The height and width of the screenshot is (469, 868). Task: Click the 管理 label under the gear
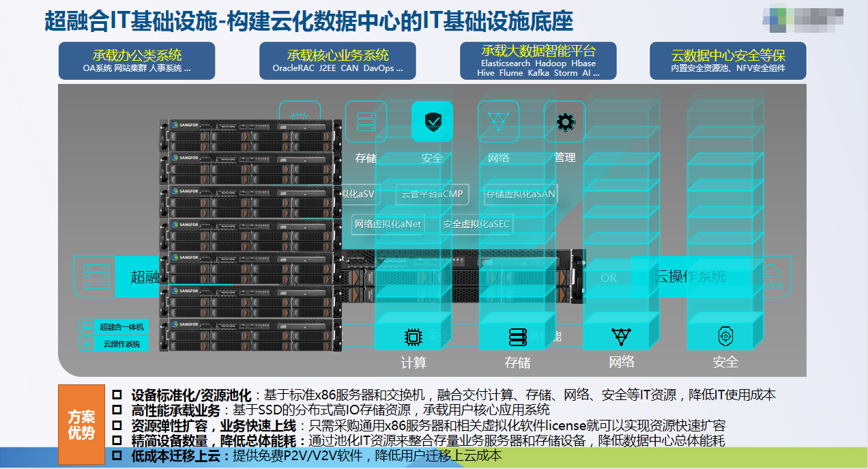click(565, 158)
